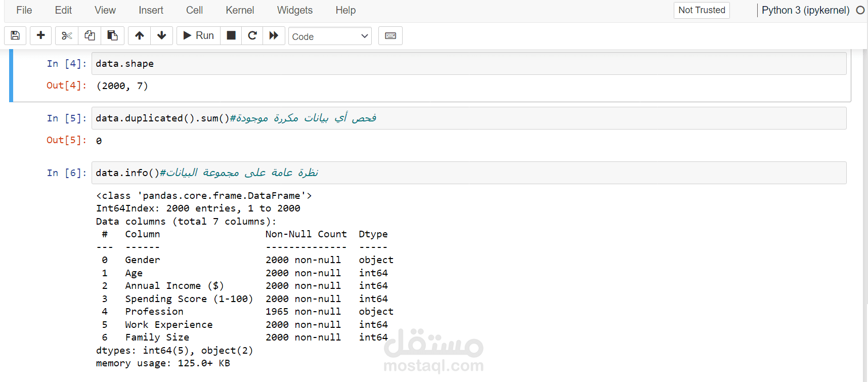
Task: Click the Spending Score (1-100) row
Action: click(245, 299)
